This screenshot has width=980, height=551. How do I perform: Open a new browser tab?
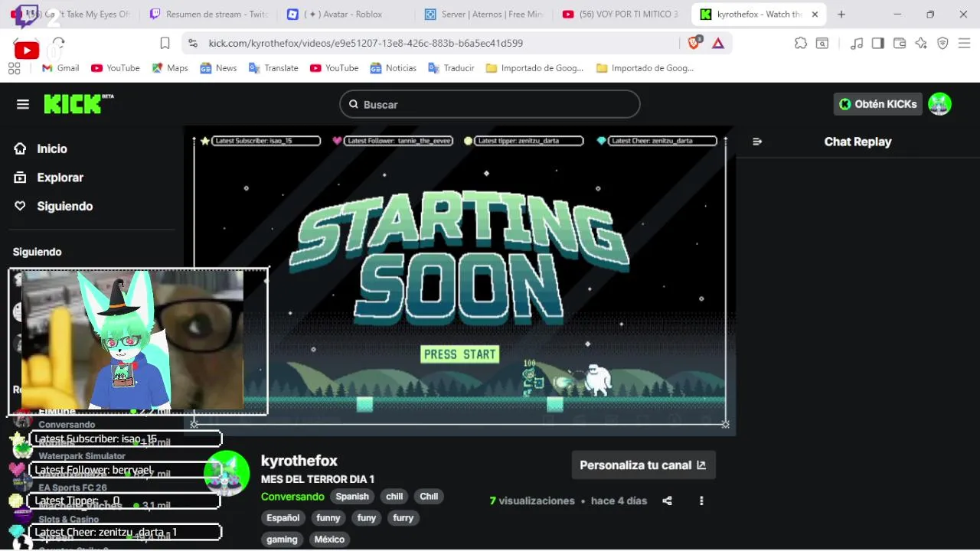(x=841, y=15)
